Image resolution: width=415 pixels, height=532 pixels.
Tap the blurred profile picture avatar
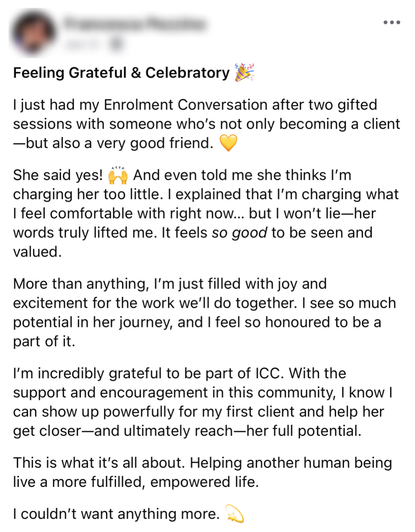click(x=33, y=33)
